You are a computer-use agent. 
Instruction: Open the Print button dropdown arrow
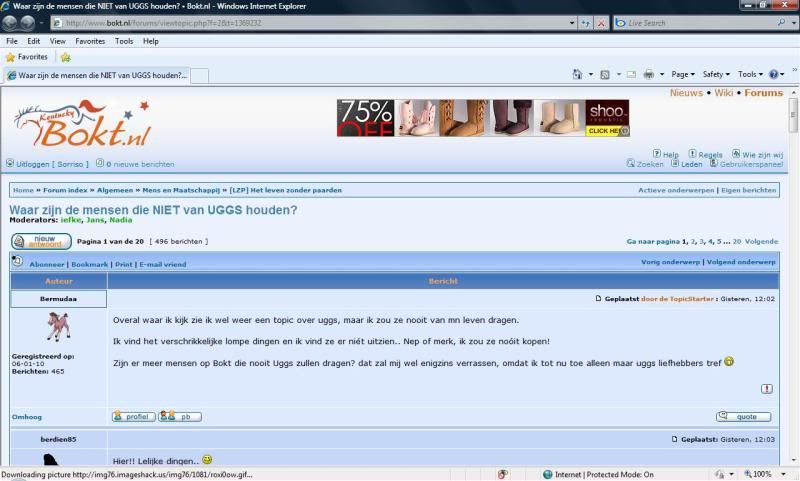pyautogui.click(x=662, y=74)
